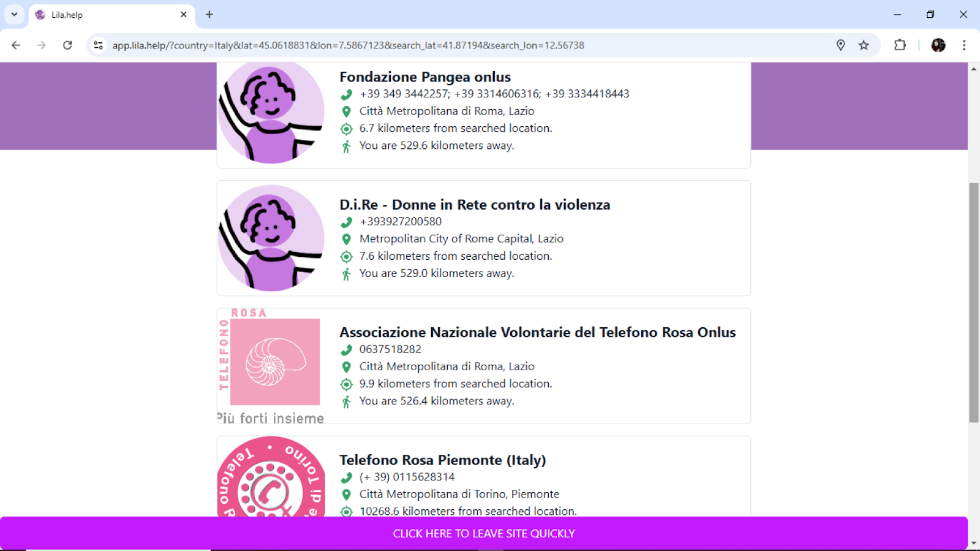Reload the Lila.help page
The image size is (980, 551).
67,45
